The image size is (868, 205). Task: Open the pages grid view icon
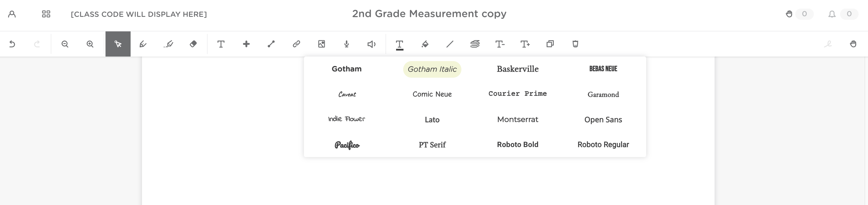tap(46, 14)
